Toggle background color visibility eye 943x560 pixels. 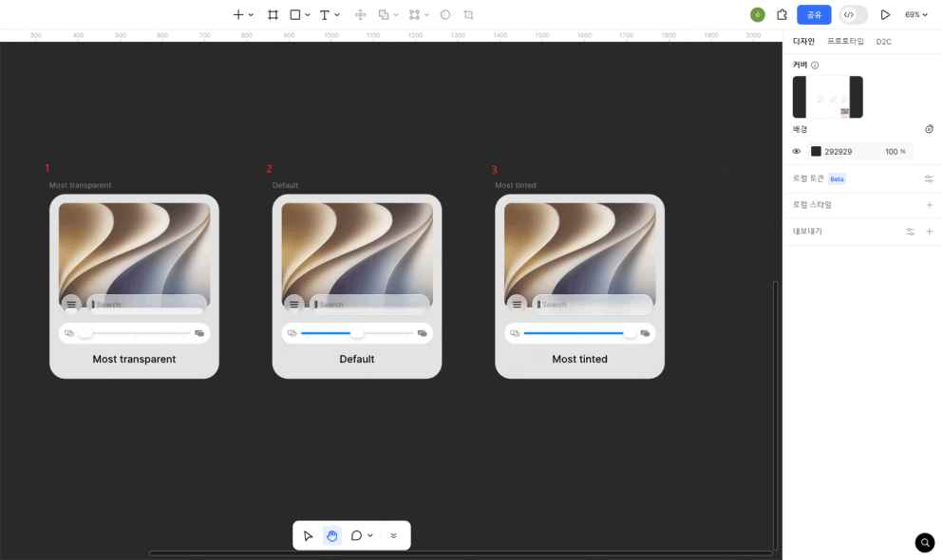coord(796,152)
